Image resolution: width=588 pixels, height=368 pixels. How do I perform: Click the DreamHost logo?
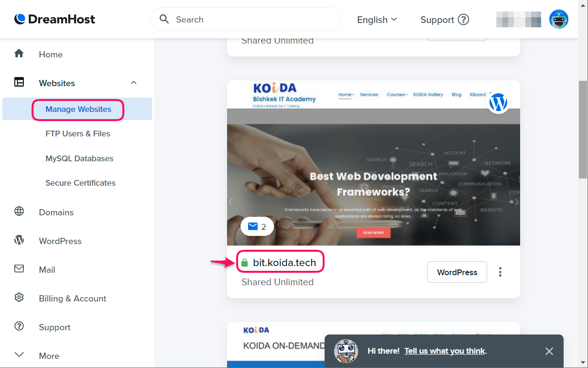pyautogui.click(x=54, y=19)
